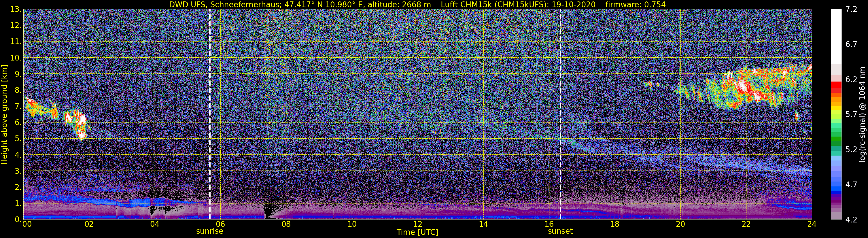The width and height of the screenshot is (868, 238).
Task: Click the x-axis tick label "04"
Action: coord(155,224)
